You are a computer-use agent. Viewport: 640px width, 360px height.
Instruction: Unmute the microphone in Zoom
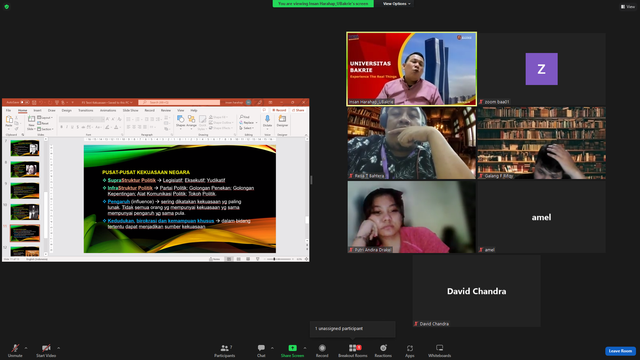(15, 351)
